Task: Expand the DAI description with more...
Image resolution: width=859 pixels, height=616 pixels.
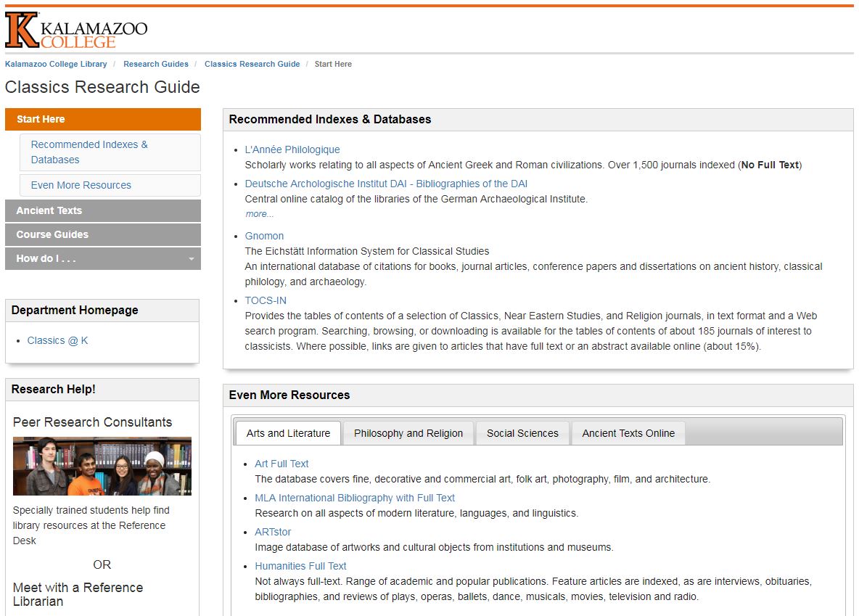Action: pos(259,214)
